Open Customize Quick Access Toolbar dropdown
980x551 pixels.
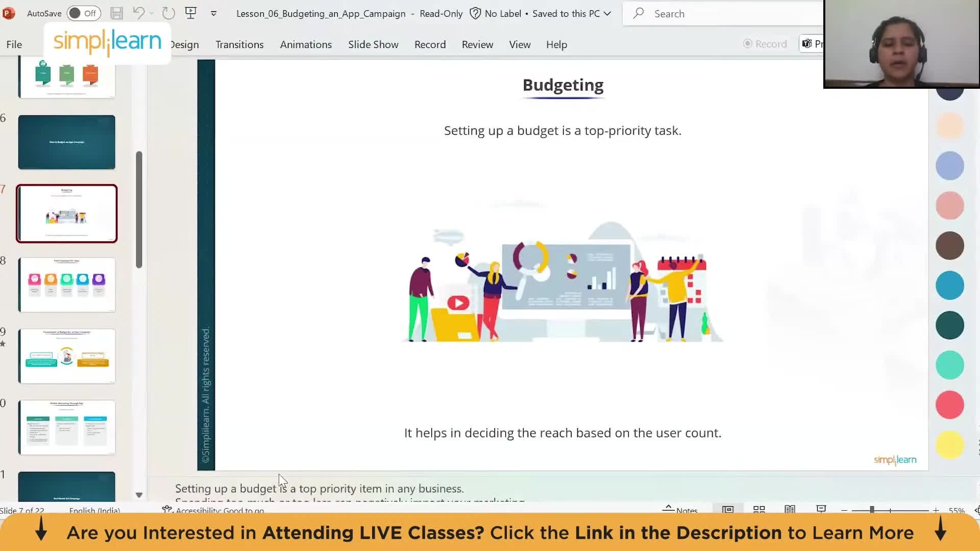[214, 14]
